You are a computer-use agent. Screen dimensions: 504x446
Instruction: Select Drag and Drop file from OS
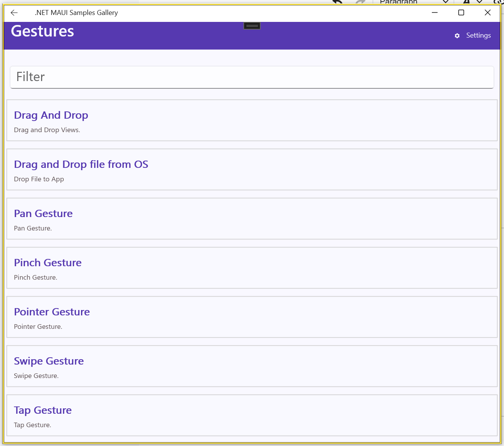pyautogui.click(x=81, y=164)
